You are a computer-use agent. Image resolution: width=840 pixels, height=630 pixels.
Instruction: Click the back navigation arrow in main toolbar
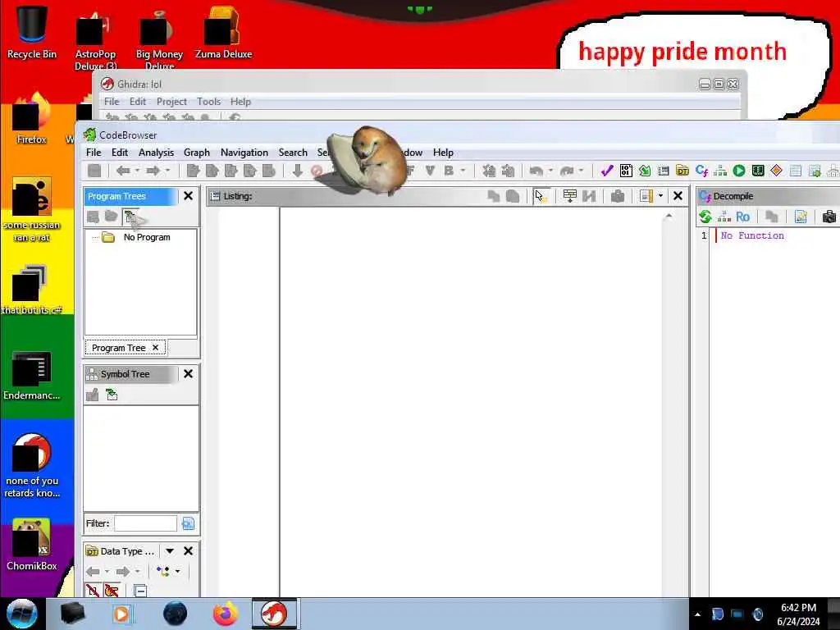[x=123, y=171]
